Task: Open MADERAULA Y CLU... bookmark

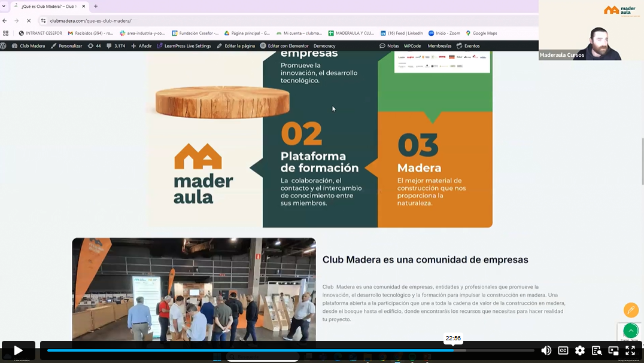Action: tap(351, 33)
